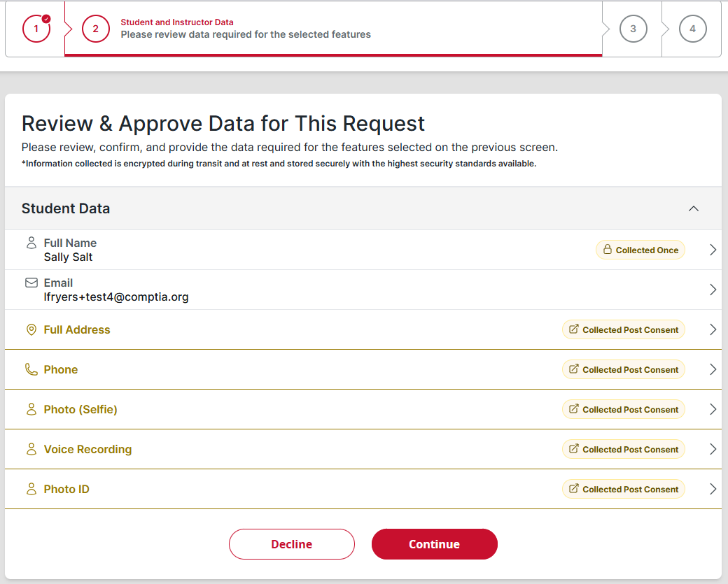This screenshot has height=584, width=728.
Task: Click the Phone label
Action: pos(61,370)
